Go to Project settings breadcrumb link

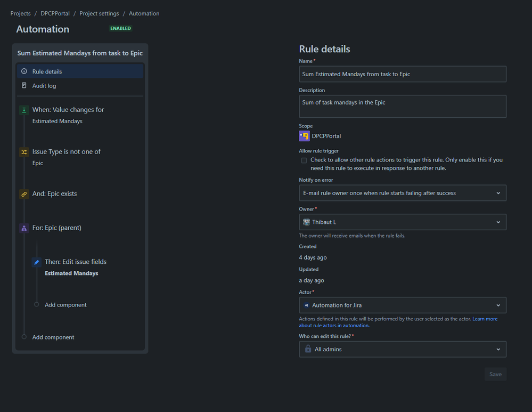(99, 13)
